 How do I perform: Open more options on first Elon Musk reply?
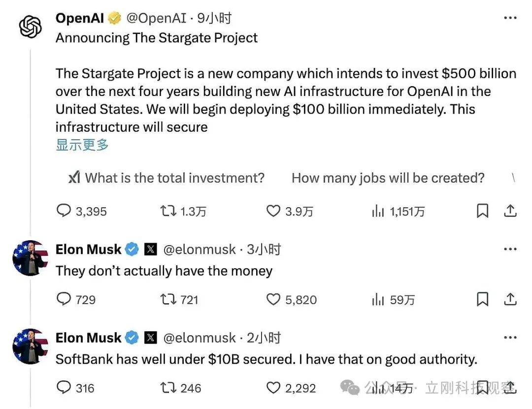[x=510, y=249]
